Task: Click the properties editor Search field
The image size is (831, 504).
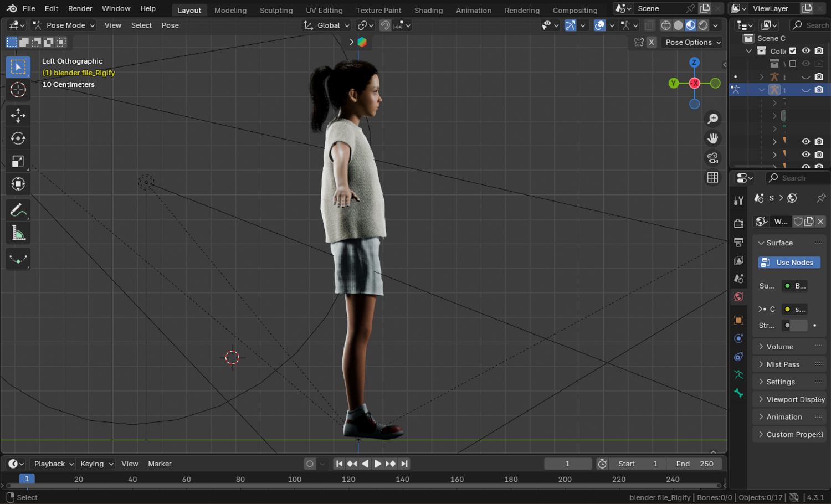Action: coord(797,178)
